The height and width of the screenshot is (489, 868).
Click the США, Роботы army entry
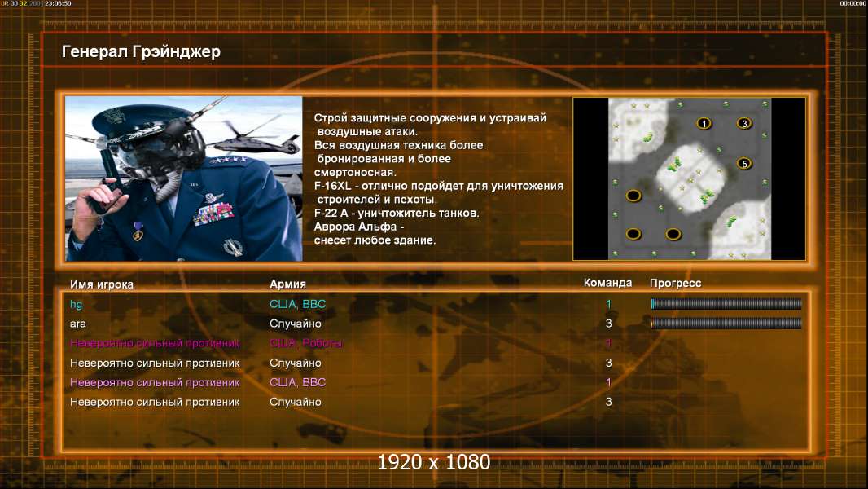tap(305, 343)
